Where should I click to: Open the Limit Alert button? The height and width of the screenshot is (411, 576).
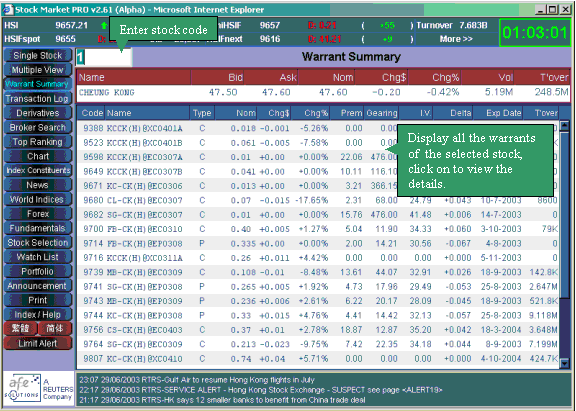pyautogui.click(x=38, y=343)
